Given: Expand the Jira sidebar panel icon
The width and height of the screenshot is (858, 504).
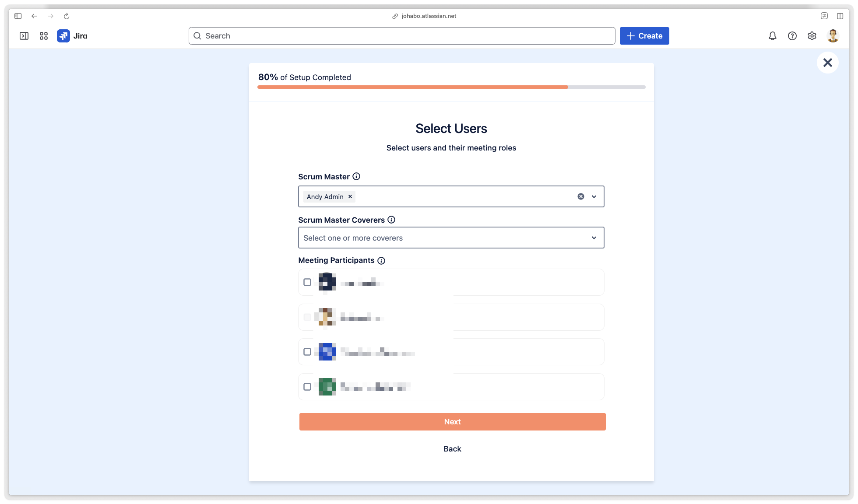Looking at the screenshot, I should [24, 36].
